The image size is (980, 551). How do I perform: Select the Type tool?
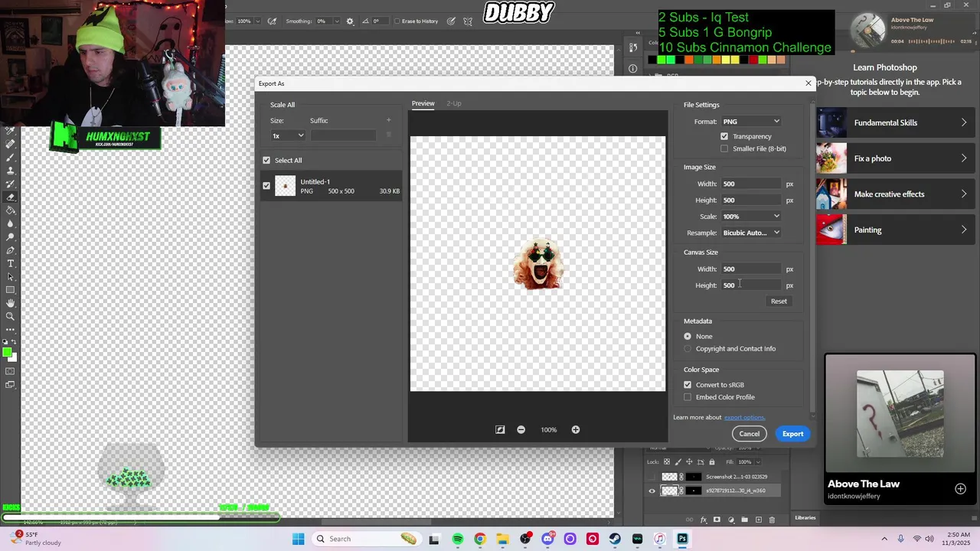(x=11, y=263)
